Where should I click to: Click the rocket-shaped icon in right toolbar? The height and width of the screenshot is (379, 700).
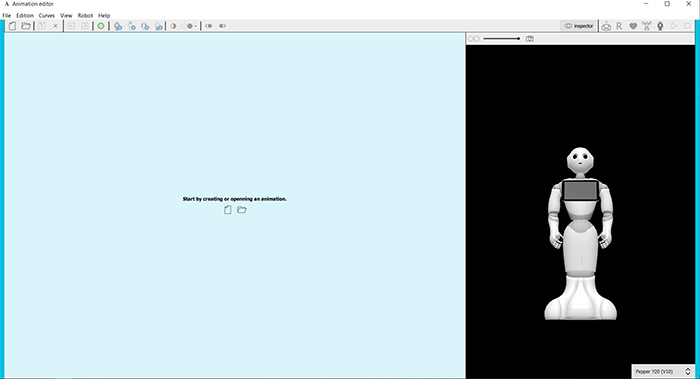[x=660, y=26]
